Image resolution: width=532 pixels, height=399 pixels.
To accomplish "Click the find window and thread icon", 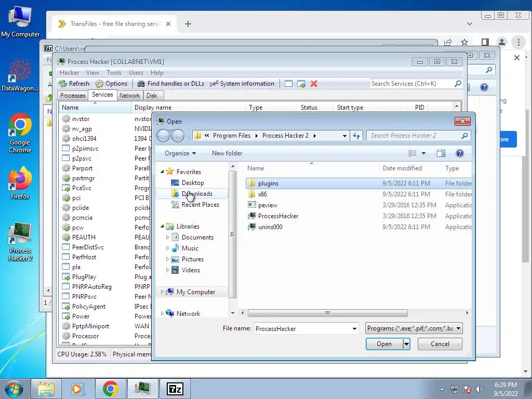I will (301, 84).
